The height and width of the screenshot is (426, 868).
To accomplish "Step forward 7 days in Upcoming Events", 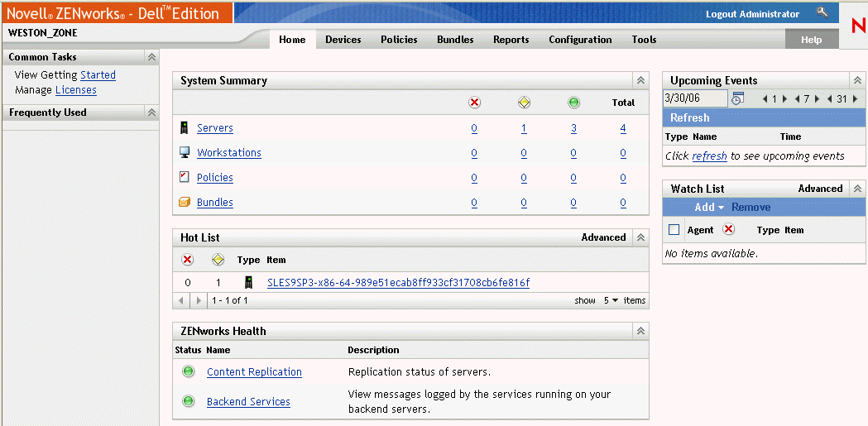I will pyautogui.click(x=816, y=99).
